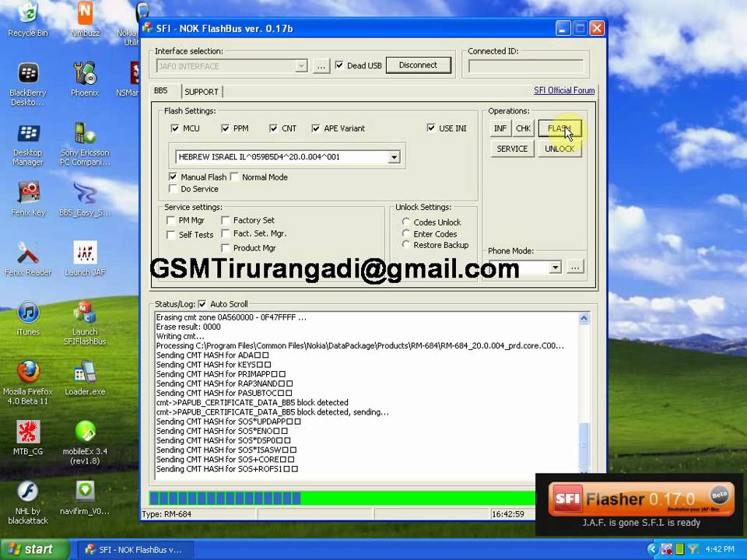The width and height of the screenshot is (747, 560).
Task: Click the log scrollbar up arrow
Action: click(584, 319)
